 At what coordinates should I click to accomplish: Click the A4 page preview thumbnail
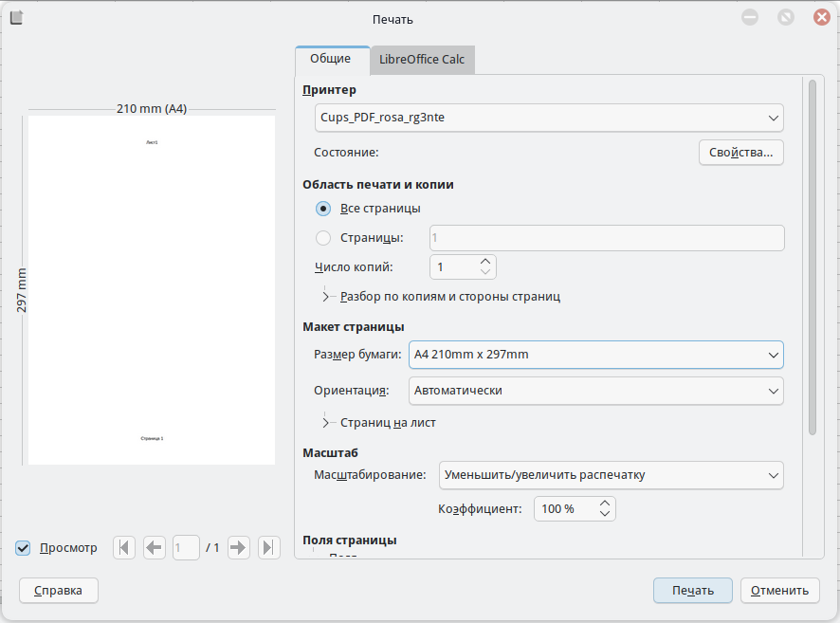(x=152, y=290)
